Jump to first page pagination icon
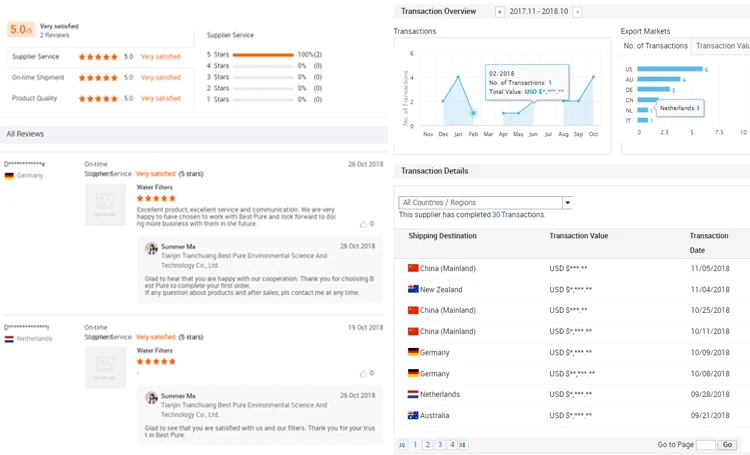The width and height of the screenshot is (750, 455). (402, 445)
